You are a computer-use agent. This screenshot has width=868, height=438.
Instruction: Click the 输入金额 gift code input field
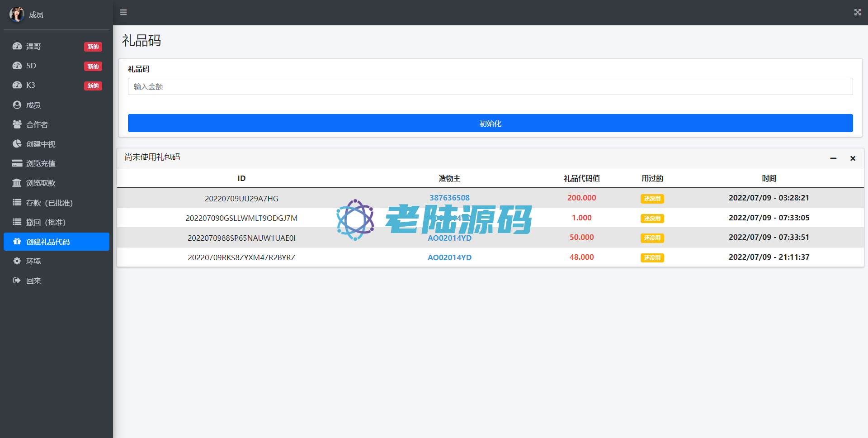click(x=490, y=86)
